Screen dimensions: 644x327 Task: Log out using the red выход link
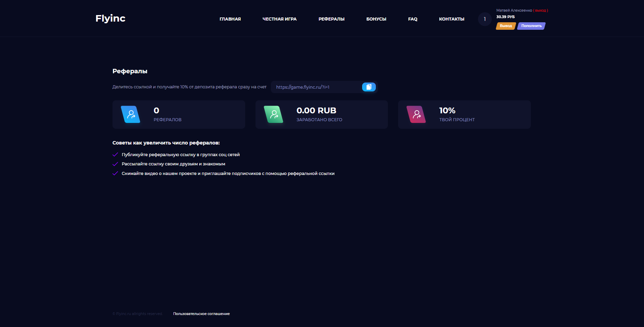pyautogui.click(x=540, y=11)
